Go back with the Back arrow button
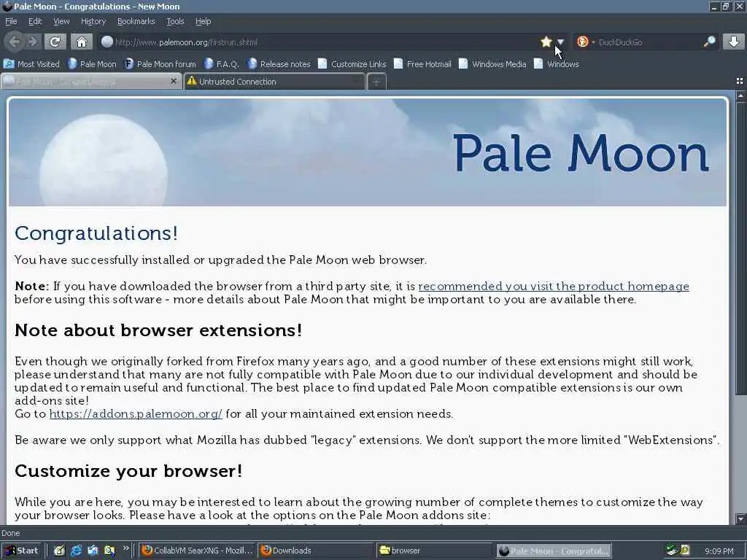Image resolution: width=747 pixels, height=560 pixels. click(x=15, y=42)
